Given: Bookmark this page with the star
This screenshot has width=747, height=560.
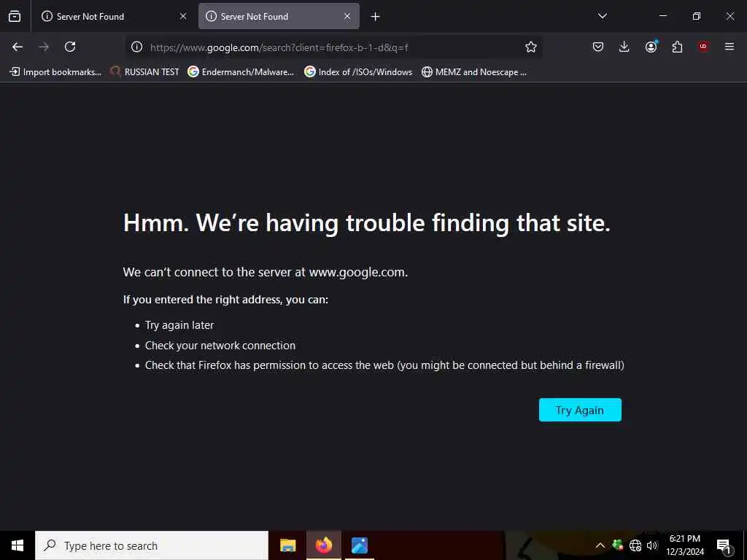Looking at the screenshot, I should point(531,47).
